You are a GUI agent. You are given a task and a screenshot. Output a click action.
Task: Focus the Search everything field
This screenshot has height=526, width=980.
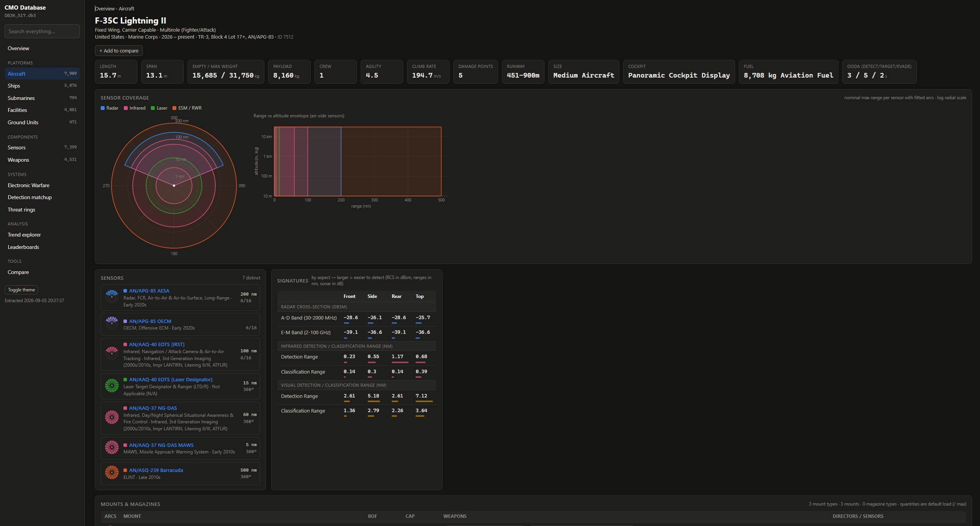pyautogui.click(x=42, y=31)
